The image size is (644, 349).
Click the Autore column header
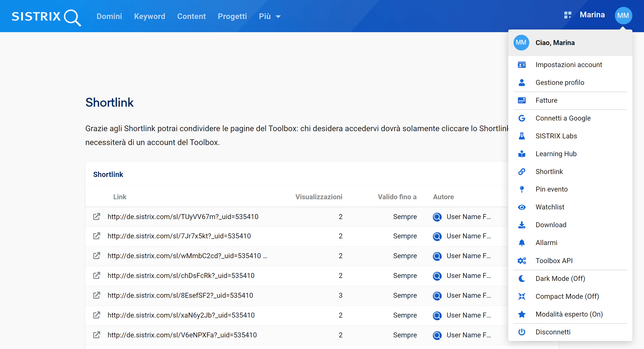tap(443, 197)
